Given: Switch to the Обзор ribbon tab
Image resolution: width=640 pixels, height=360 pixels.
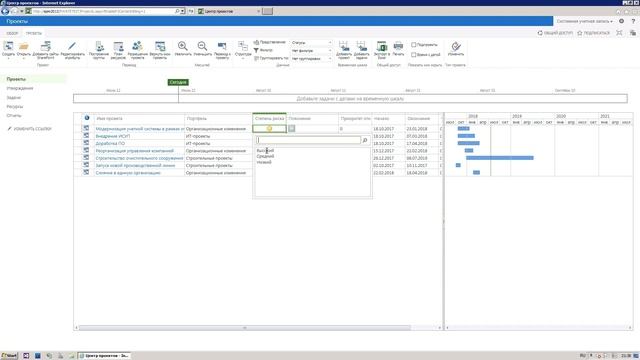Looking at the screenshot, I should point(12,33).
